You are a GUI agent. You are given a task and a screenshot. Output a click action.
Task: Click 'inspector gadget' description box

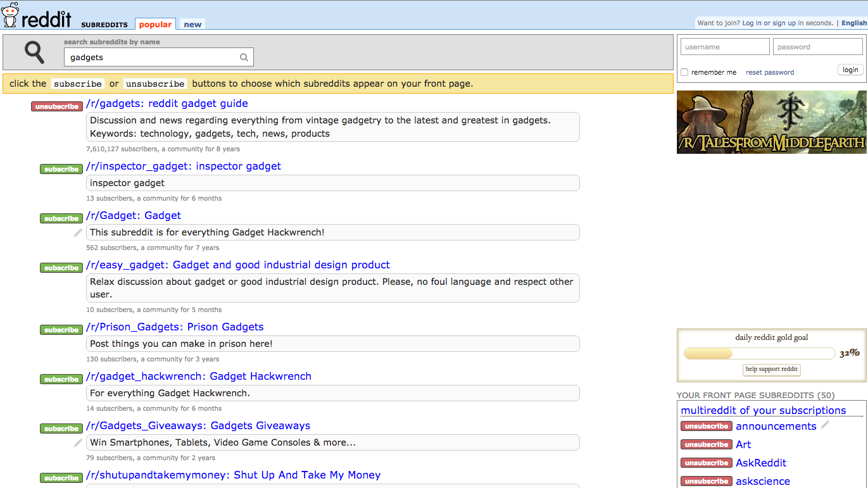click(x=332, y=183)
